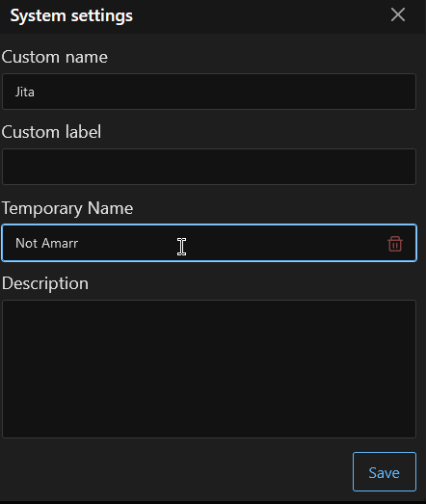
Task: Click the blue-outlined Save button
Action: coord(385,472)
